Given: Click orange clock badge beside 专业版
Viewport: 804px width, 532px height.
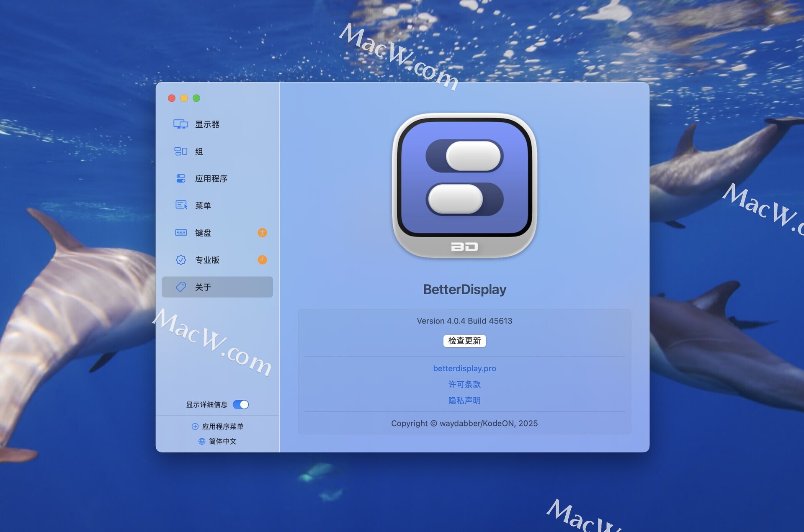Looking at the screenshot, I should pyautogui.click(x=262, y=260).
